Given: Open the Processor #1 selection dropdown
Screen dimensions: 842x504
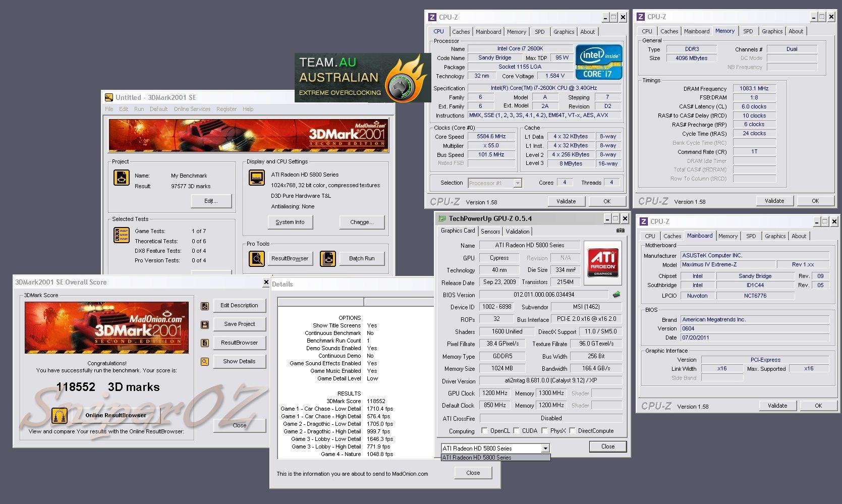Looking at the screenshot, I should [x=518, y=183].
